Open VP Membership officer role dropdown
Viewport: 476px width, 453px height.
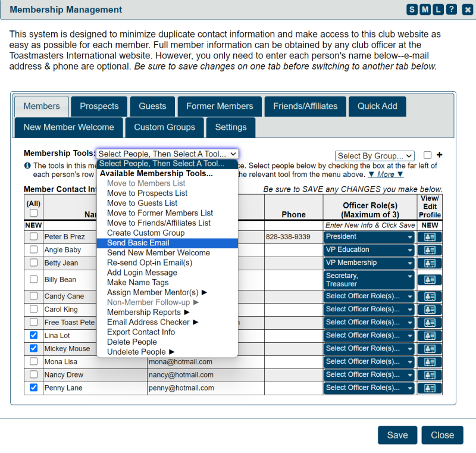coord(369,263)
